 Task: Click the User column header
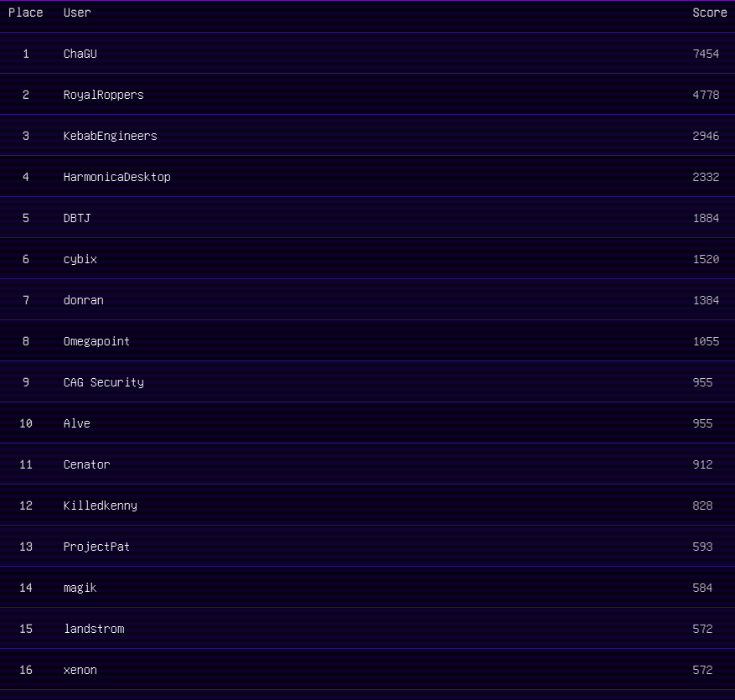click(77, 13)
